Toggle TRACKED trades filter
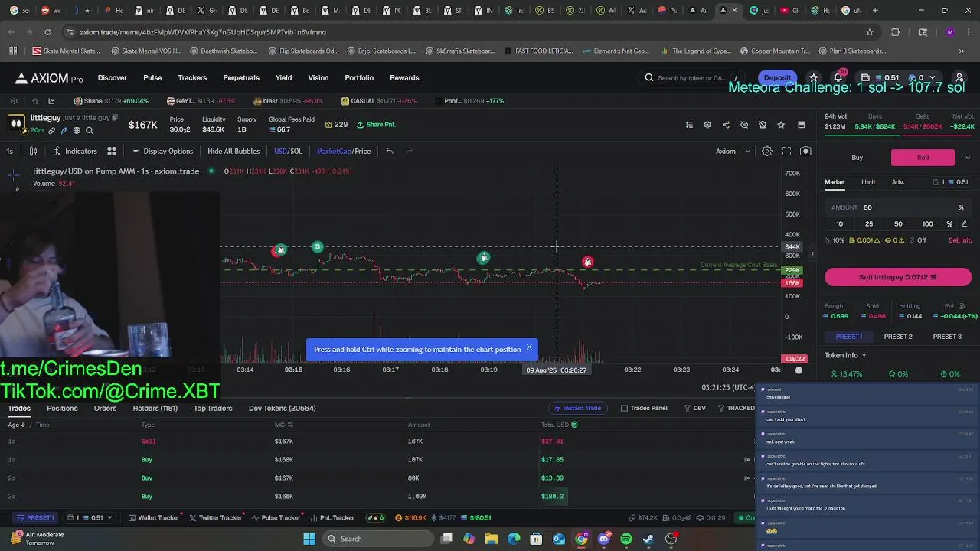Image resolution: width=980 pixels, height=551 pixels. [736, 408]
